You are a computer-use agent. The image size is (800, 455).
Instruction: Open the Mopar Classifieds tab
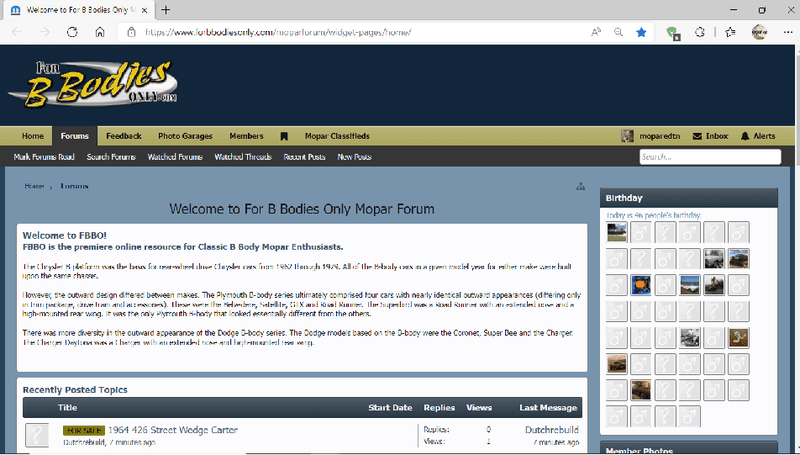point(335,136)
